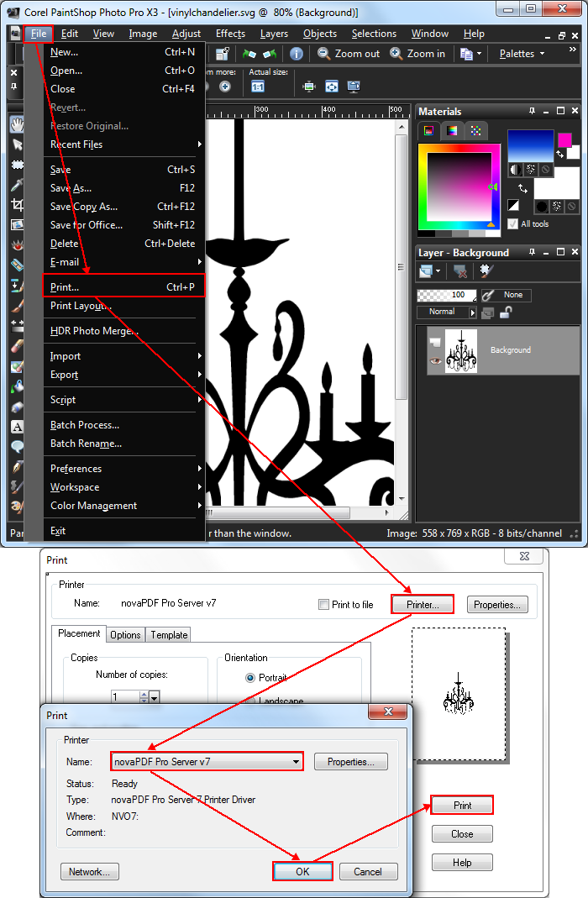Image resolution: width=588 pixels, height=898 pixels.
Task: Toggle visibility eye of Background layer
Action: point(436,361)
